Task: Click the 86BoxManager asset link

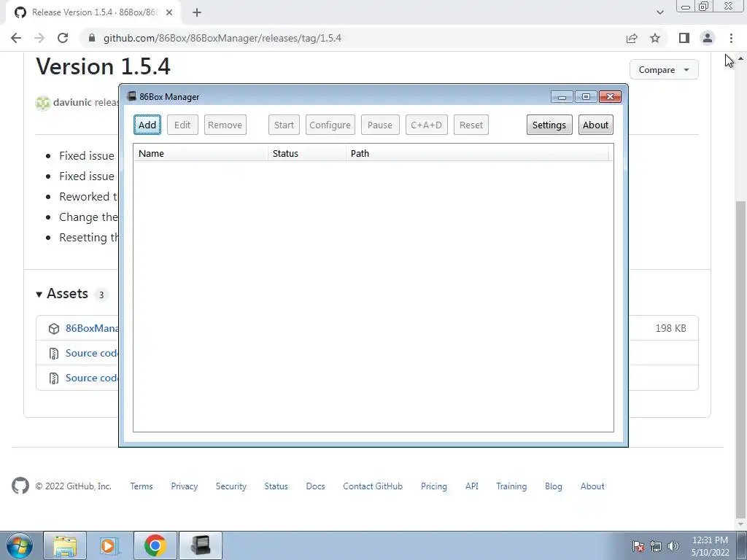Action: click(x=92, y=328)
